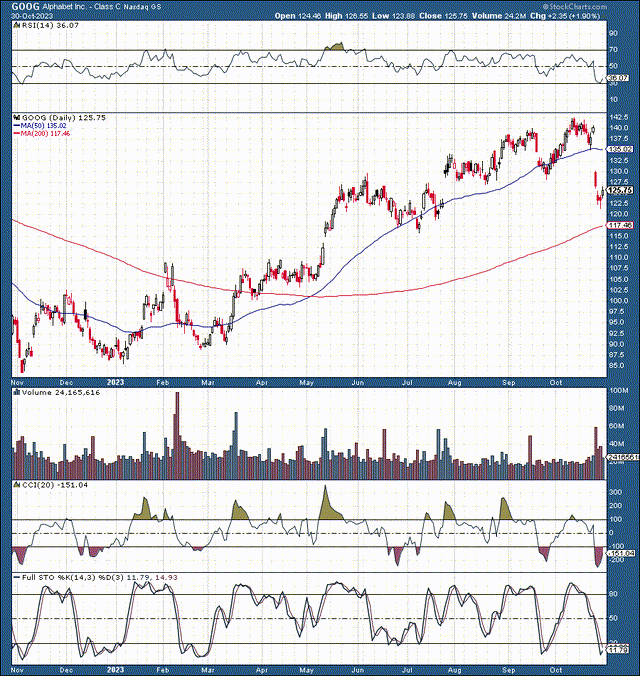Click the 2023 label on price panel axis
Screen dimensions: 640x676
click(115, 382)
